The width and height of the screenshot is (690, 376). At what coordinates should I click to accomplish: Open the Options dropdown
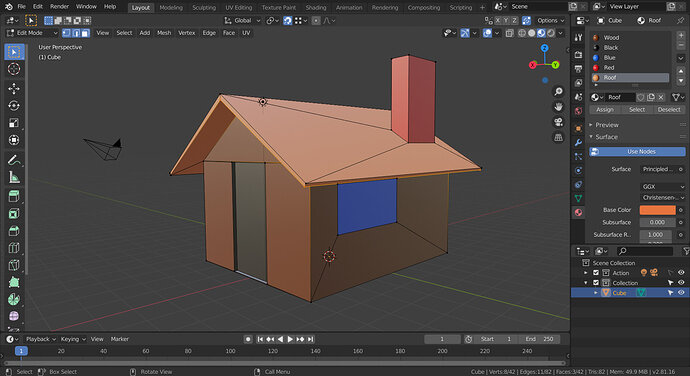pos(551,21)
